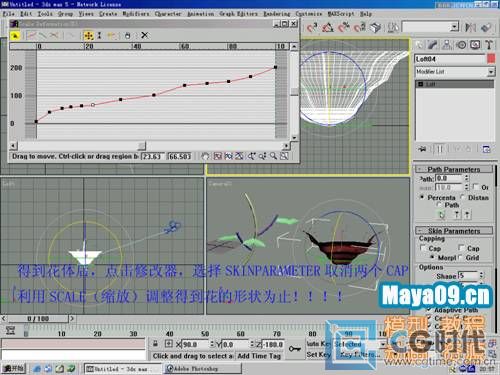
Task: Open the Motion command panel tab
Action: [461, 45]
